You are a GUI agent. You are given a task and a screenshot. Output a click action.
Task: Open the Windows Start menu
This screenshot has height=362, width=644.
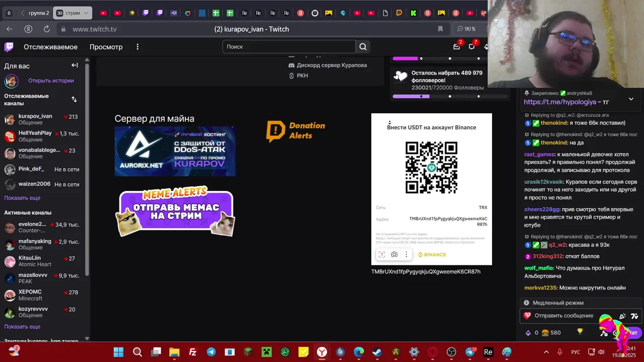tap(118, 352)
